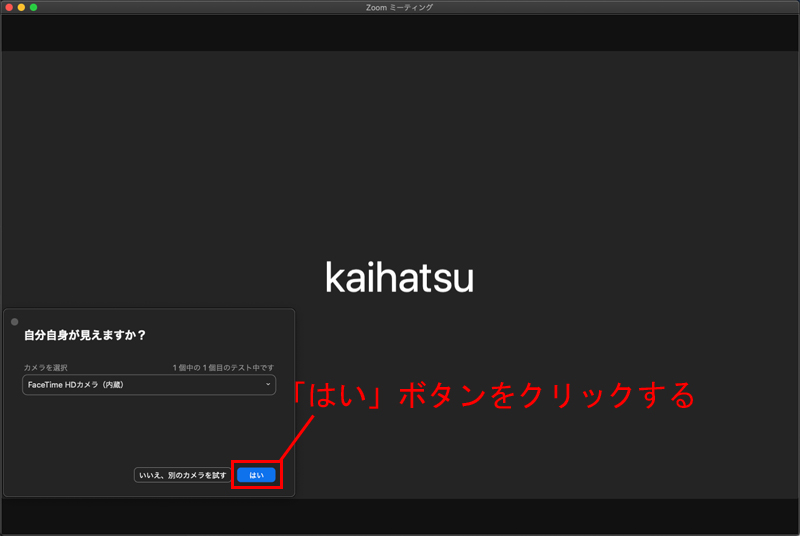The image size is (800, 536).
Task: Minimize the Zoom window with yellow button
Action: coord(21,7)
